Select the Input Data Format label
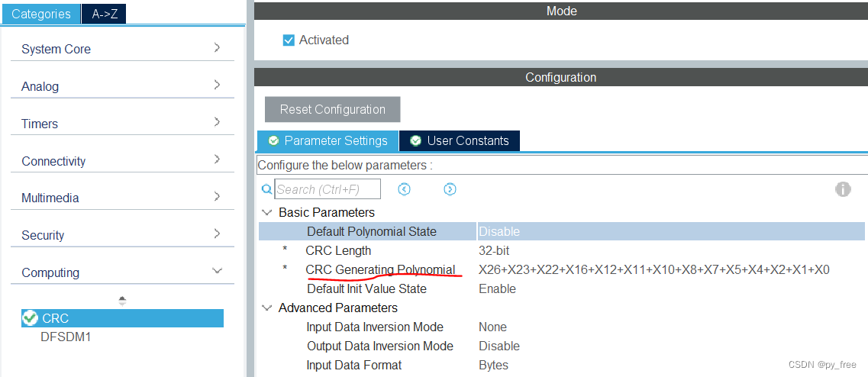Image resolution: width=868 pixels, height=377 pixels. pos(354,366)
